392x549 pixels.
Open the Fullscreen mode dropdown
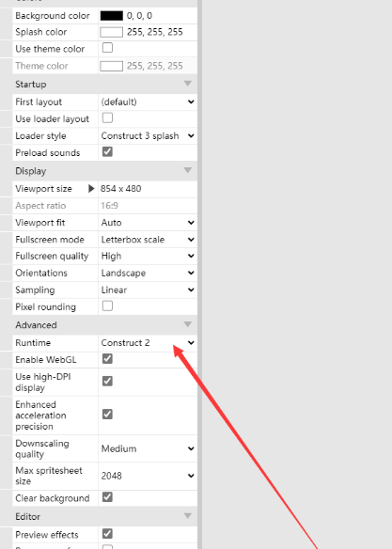148,240
